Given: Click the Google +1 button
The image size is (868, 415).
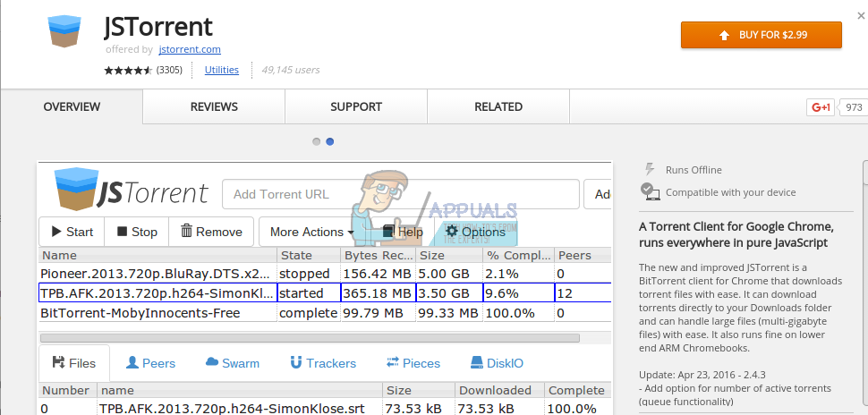Looking at the screenshot, I should point(821,107).
